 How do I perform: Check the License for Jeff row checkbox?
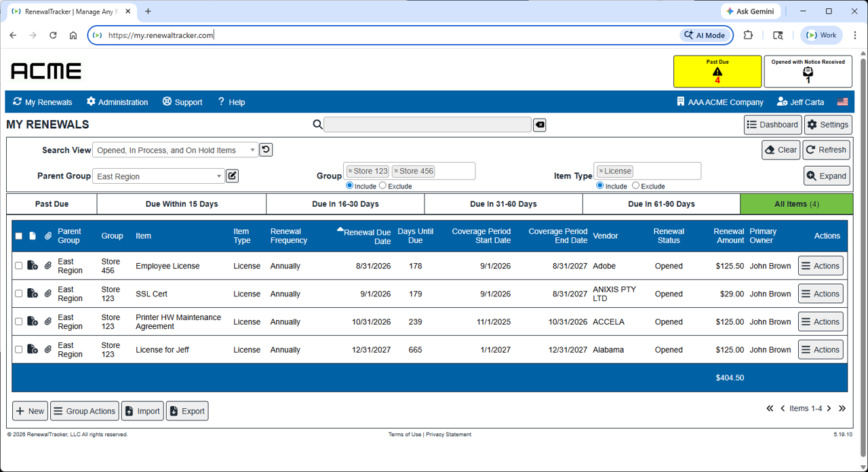point(19,350)
